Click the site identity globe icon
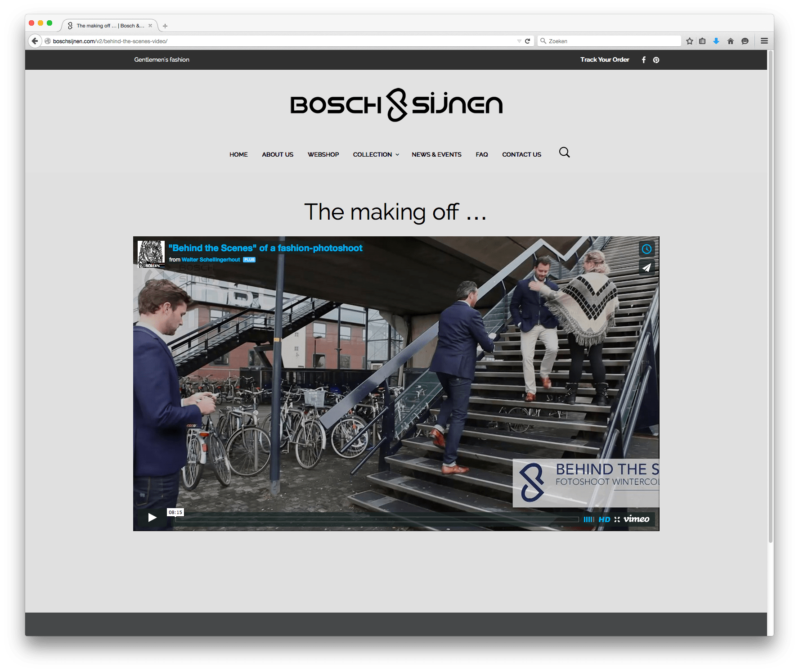799x672 pixels. pos(48,41)
